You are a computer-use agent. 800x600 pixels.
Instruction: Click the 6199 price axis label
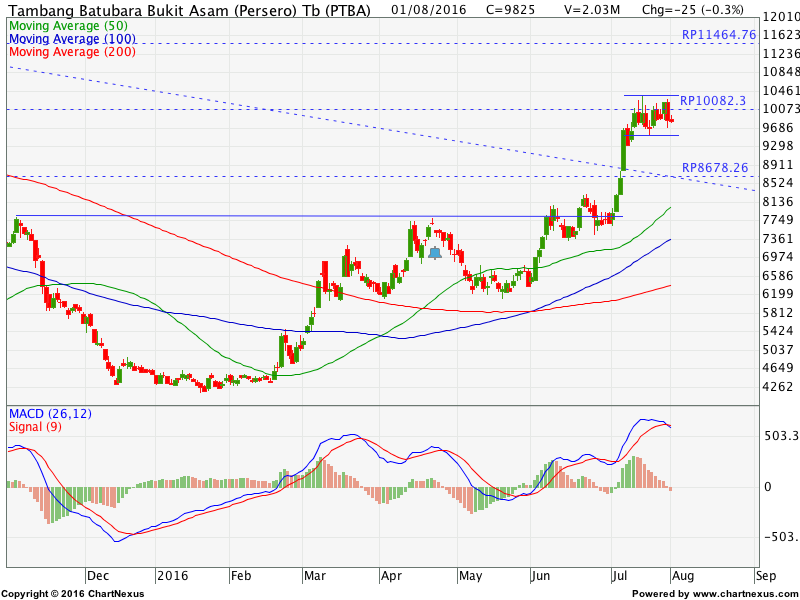(778, 294)
